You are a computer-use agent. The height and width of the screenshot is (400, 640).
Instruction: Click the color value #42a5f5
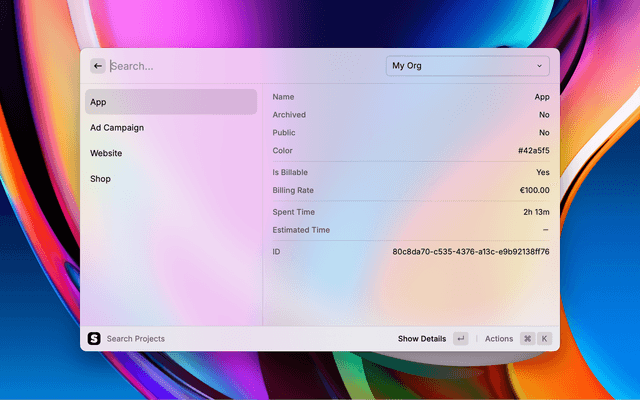pyautogui.click(x=533, y=151)
